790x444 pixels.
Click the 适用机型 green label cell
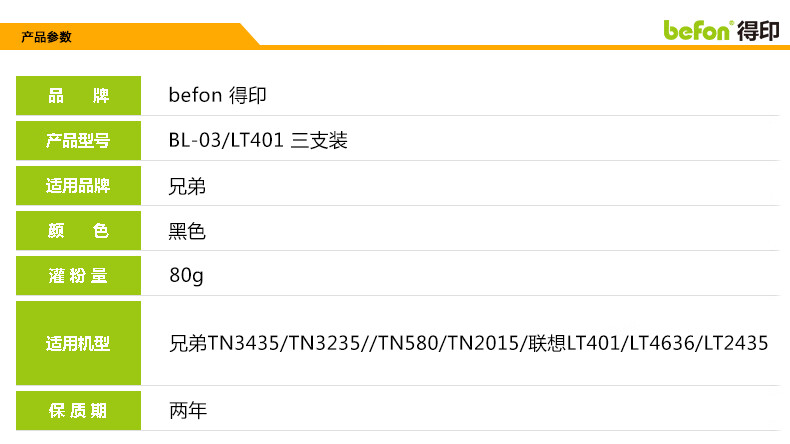tap(78, 343)
